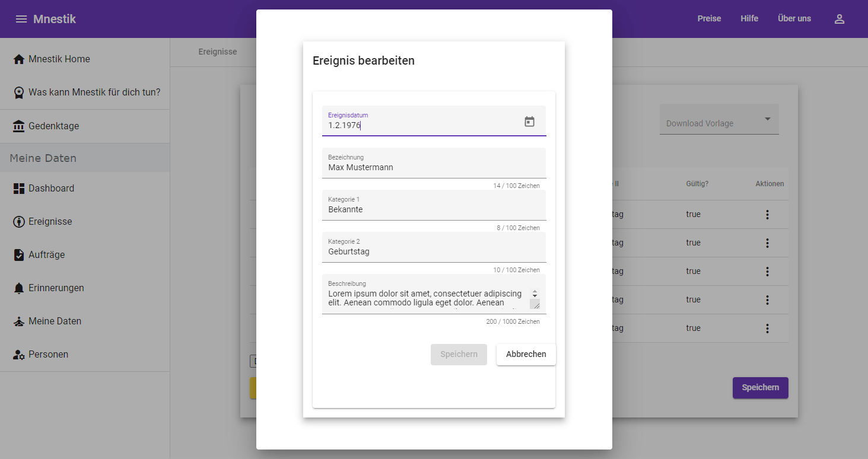
Task: Click the Mnestik Home house icon
Action: [x=19, y=59]
